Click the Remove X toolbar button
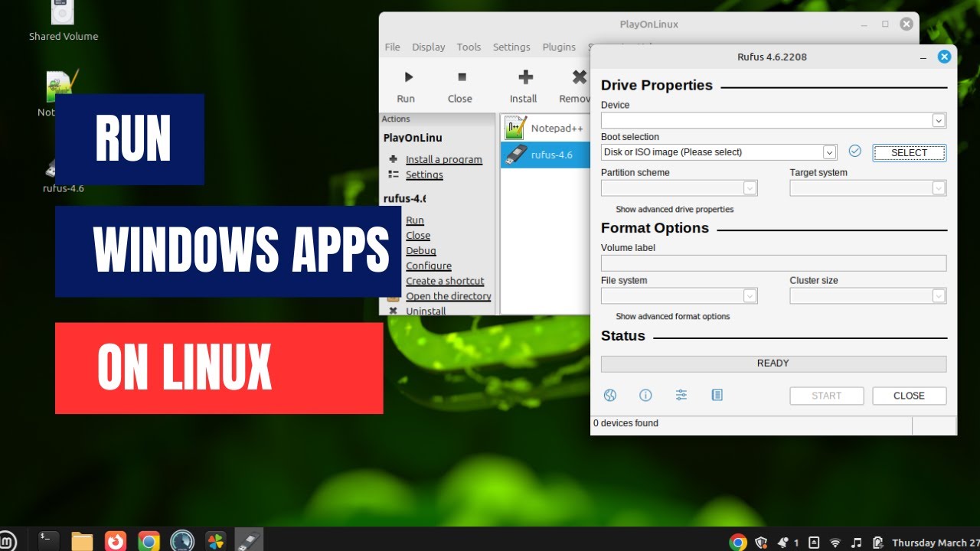The image size is (980, 551). [x=576, y=86]
